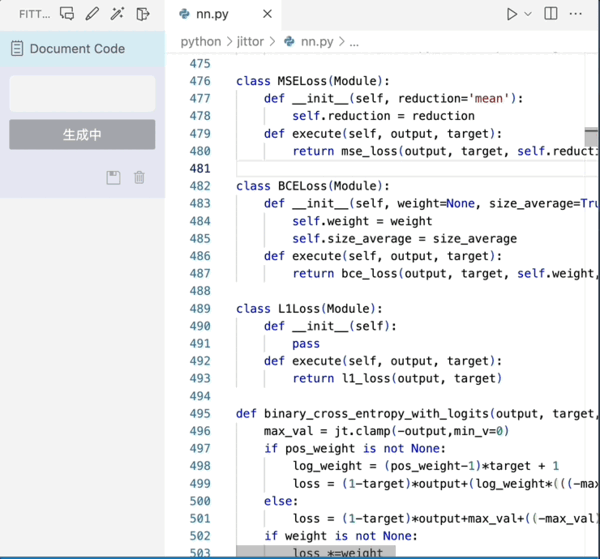
Task: Click the pencil edit icon in sidebar header
Action: tap(92, 14)
